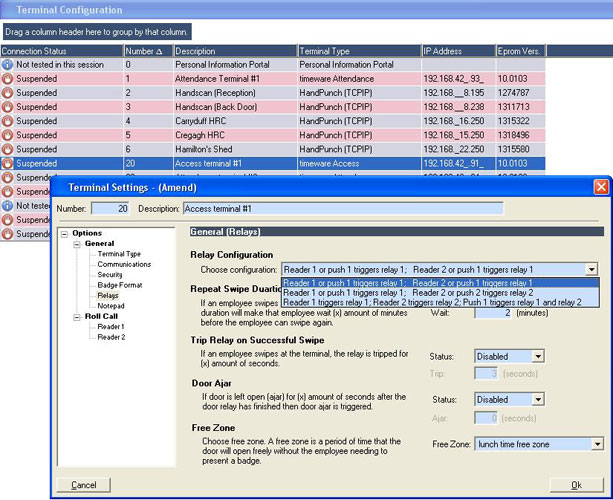
Task: Click the status icon on Hamilton's Shed row
Action: (8, 148)
